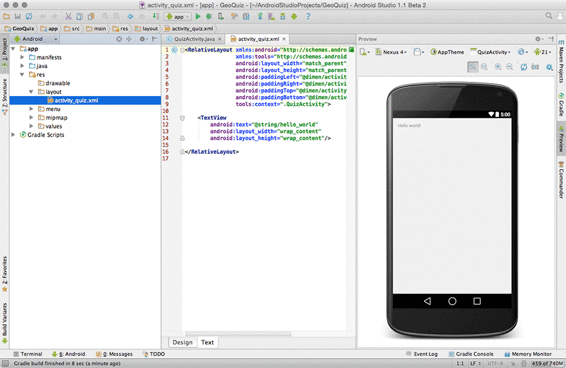This screenshot has height=368, width=566.
Task: Cut selection with the scissors icon
Action: point(68,16)
